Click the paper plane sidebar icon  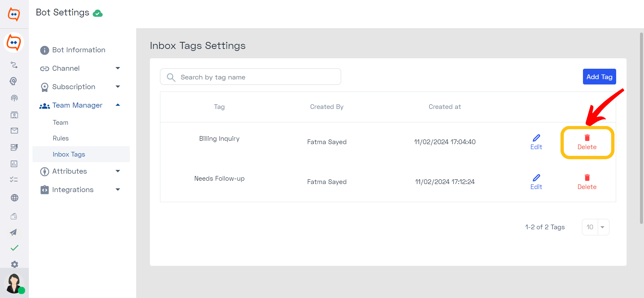(13, 232)
